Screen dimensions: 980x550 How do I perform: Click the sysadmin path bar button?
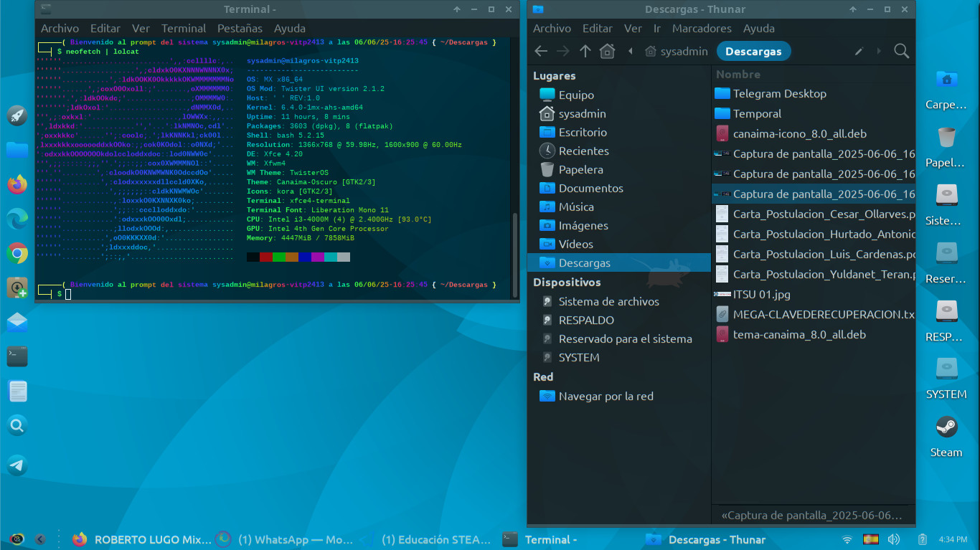point(677,52)
